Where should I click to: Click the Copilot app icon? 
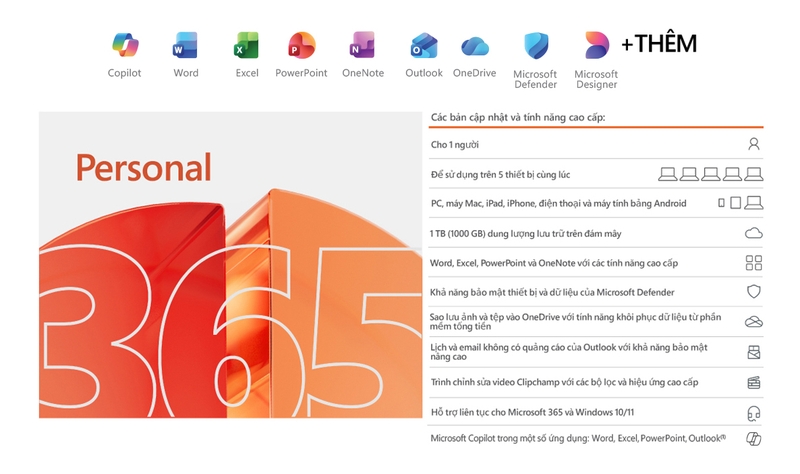click(126, 45)
